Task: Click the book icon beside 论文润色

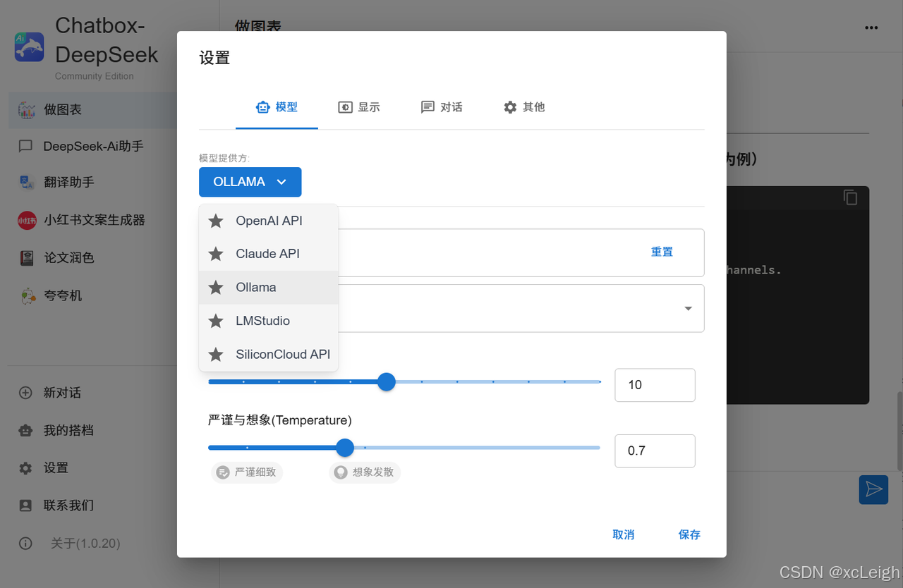Action: (27, 258)
